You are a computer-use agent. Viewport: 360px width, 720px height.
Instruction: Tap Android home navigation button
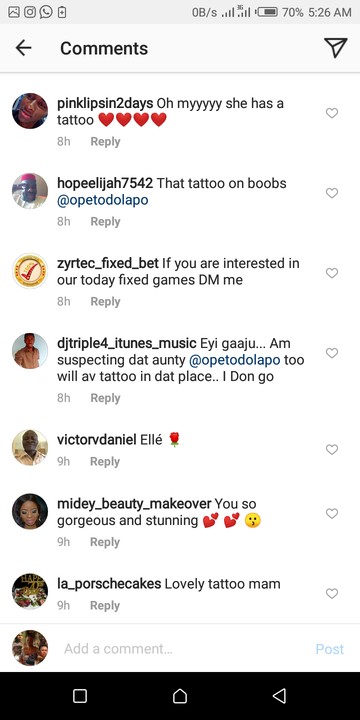(180, 696)
